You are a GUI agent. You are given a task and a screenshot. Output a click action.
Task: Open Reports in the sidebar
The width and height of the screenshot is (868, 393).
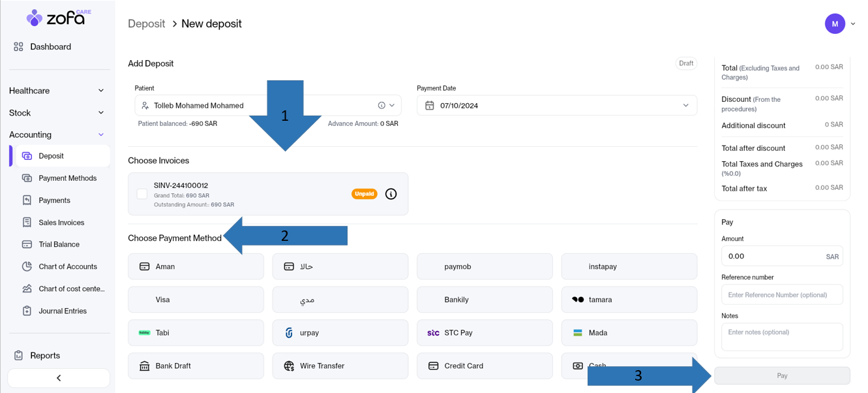click(45, 355)
